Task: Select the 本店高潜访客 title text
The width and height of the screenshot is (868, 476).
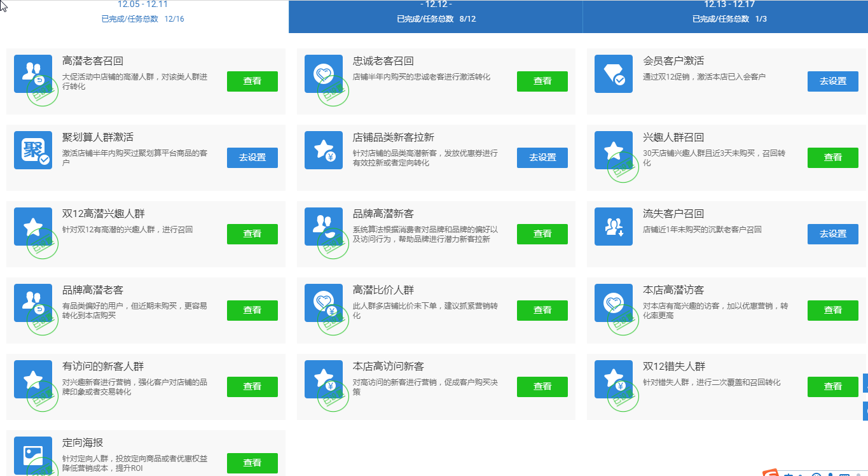Action: [673, 290]
